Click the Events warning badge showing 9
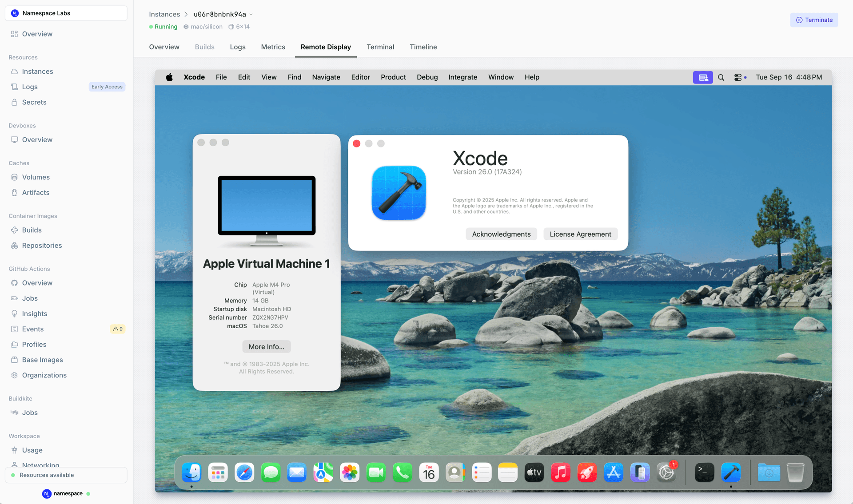The height and width of the screenshot is (504, 853). [117, 329]
